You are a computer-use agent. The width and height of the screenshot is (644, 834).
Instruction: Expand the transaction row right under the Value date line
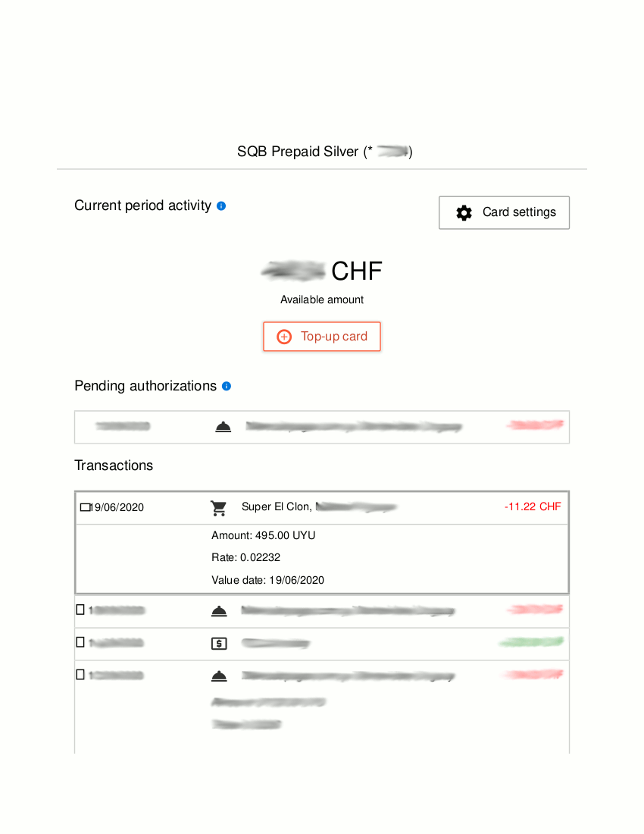[81, 609]
